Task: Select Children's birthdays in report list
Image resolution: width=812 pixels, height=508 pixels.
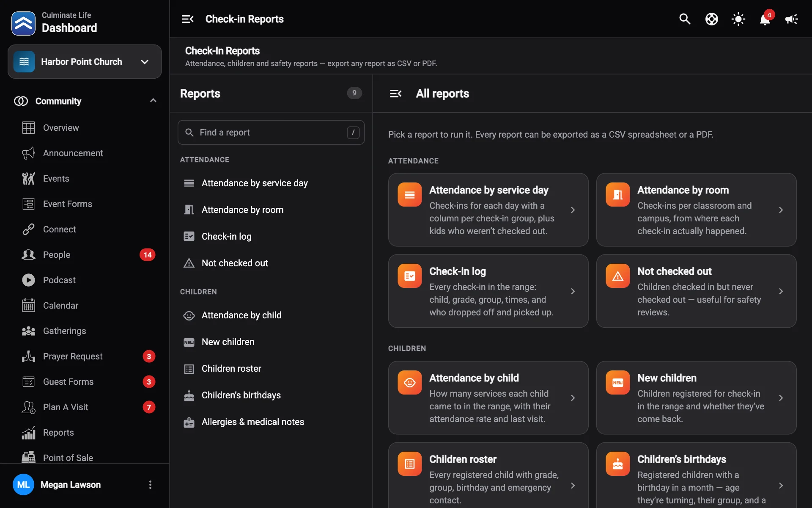Action: pyautogui.click(x=271, y=395)
